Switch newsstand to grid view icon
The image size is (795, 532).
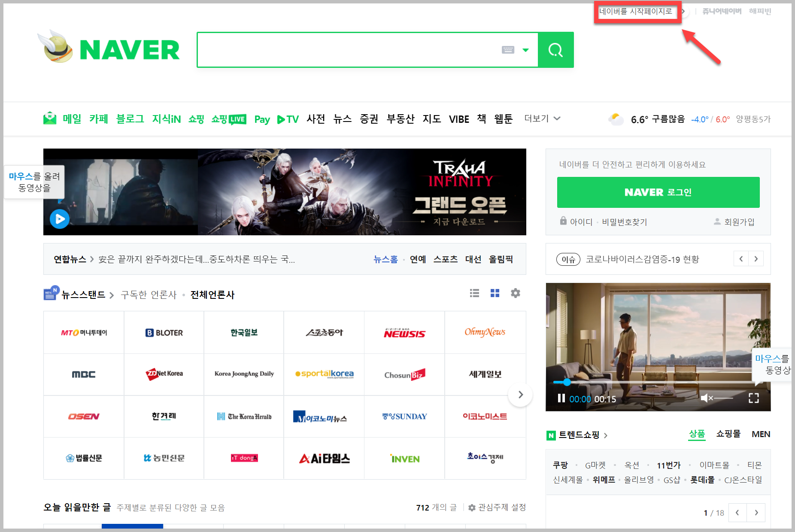point(495,293)
